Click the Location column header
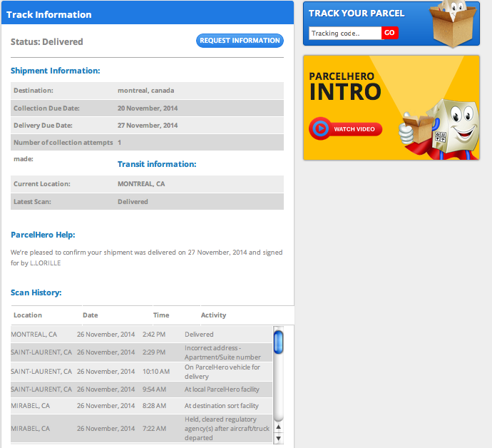 click(x=28, y=315)
